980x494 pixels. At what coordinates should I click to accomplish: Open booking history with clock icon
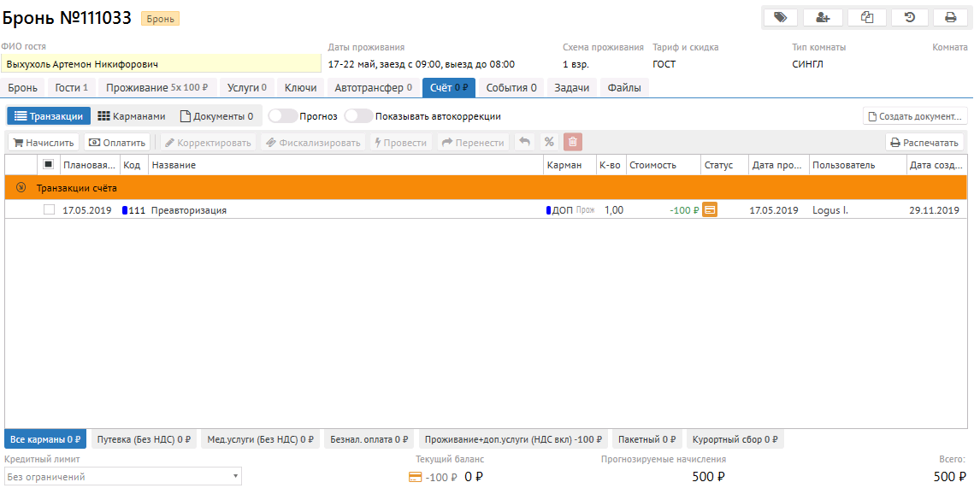[909, 17]
